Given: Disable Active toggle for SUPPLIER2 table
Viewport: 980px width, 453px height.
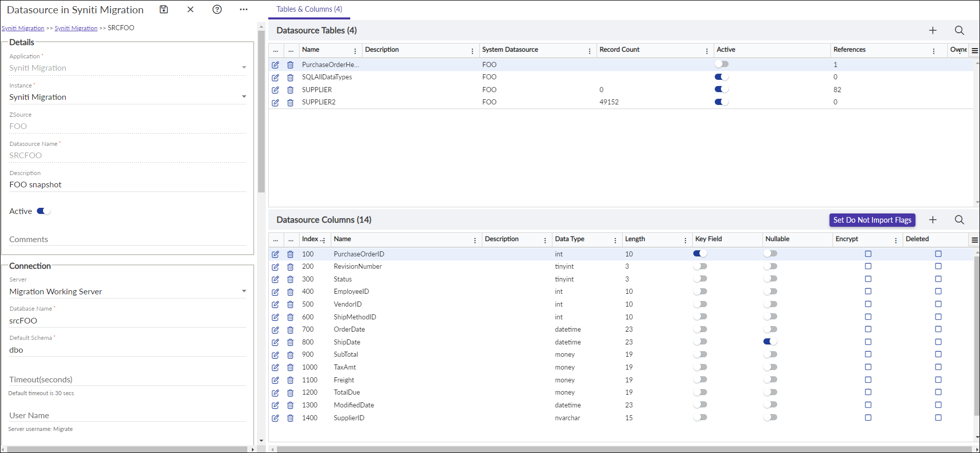Looking at the screenshot, I should tap(721, 102).
